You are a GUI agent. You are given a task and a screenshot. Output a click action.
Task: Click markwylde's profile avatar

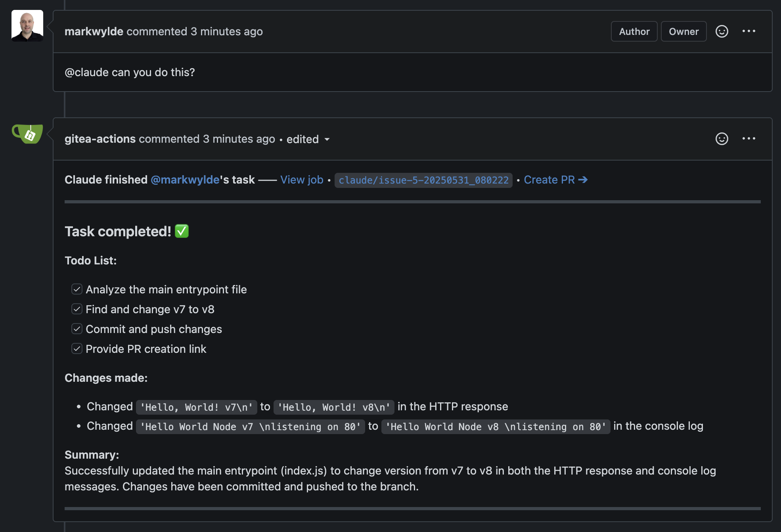click(x=27, y=26)
